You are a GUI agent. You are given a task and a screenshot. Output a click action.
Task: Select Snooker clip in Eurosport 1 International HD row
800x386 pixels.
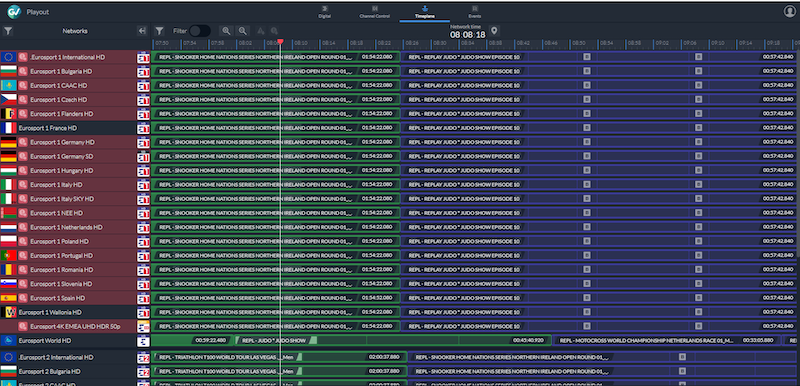click(276, 57)
